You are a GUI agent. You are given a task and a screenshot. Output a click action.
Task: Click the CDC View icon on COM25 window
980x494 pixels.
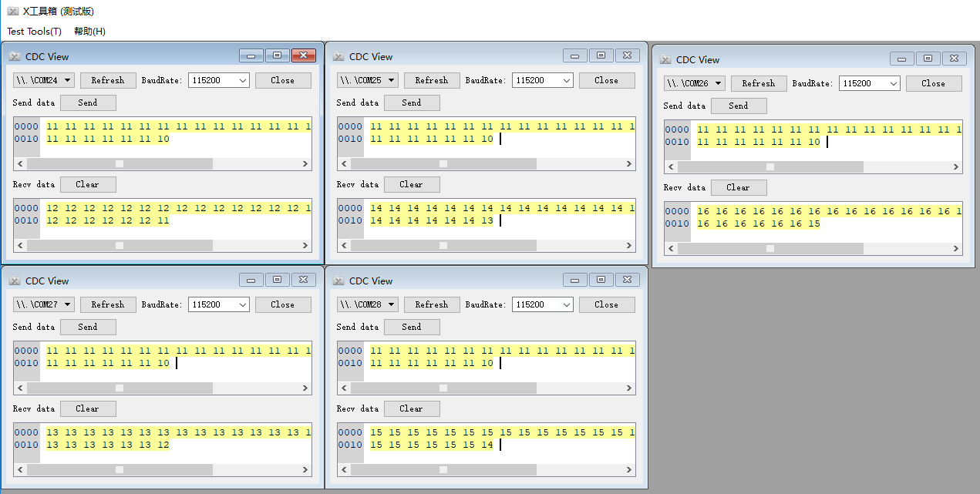[338, 55]
